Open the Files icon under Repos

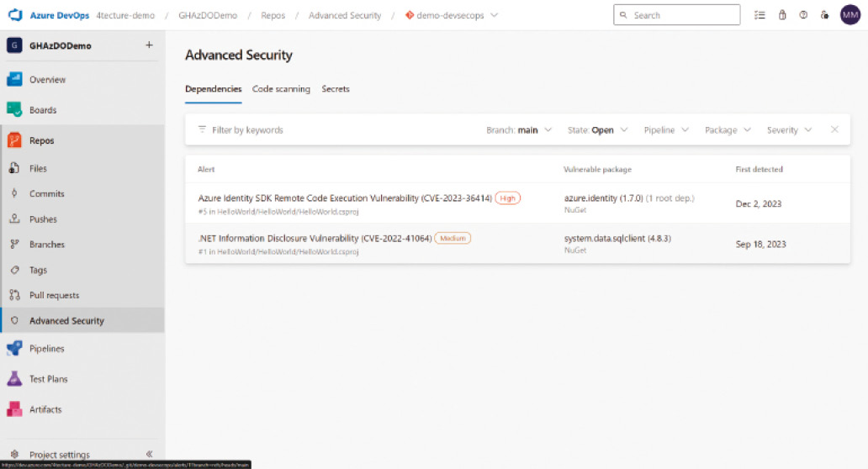point(14,168)
